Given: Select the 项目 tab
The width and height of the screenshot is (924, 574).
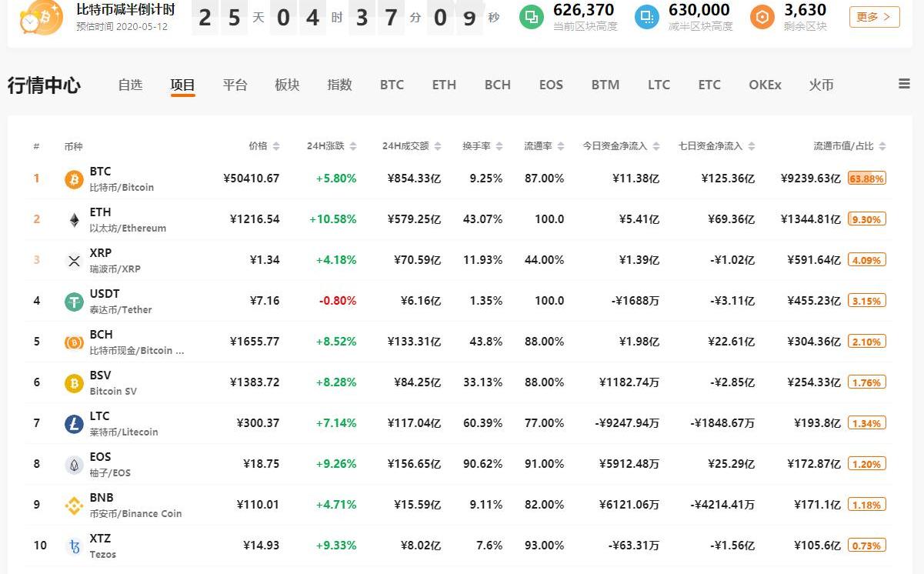Looking at the screenshot, I should (x=183, y=85).
